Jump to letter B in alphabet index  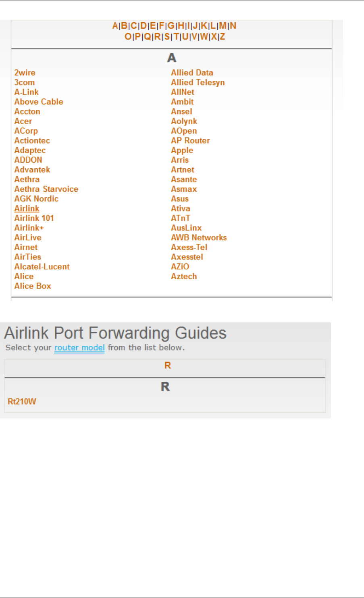click(x=124, y=26)
